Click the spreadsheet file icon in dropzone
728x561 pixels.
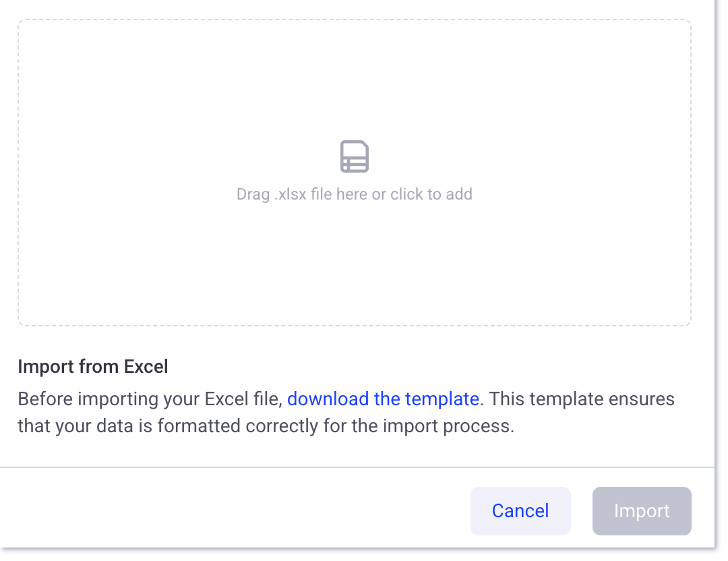[x=355, y=156]
